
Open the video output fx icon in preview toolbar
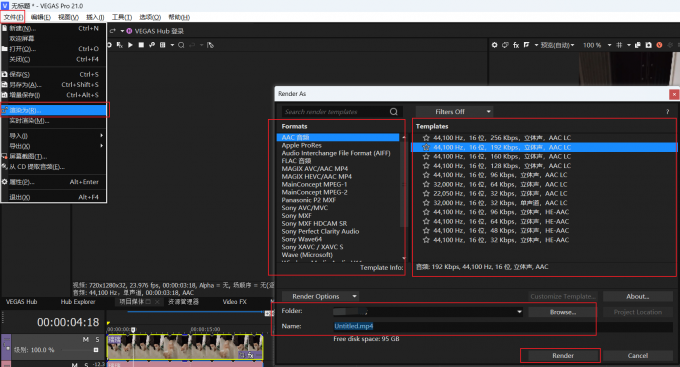pyautogui.click(x=516, y=45)
